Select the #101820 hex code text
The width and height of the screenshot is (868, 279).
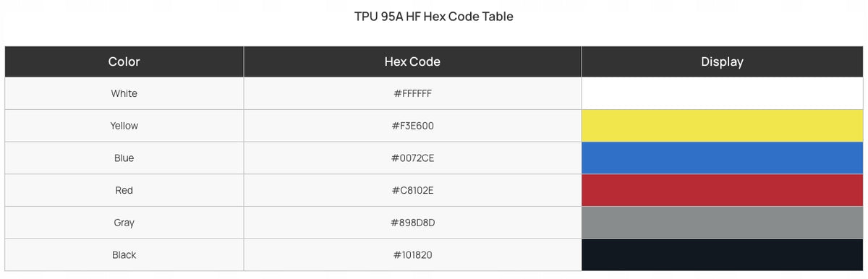[412, 255]
